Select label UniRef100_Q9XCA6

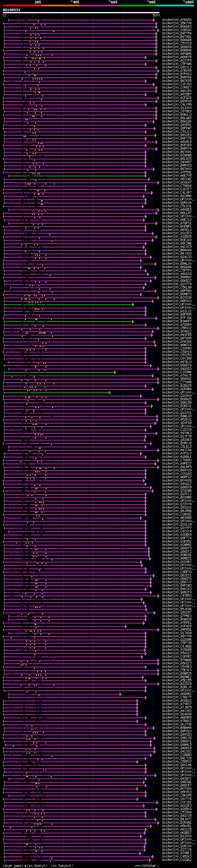pos(177,765)
